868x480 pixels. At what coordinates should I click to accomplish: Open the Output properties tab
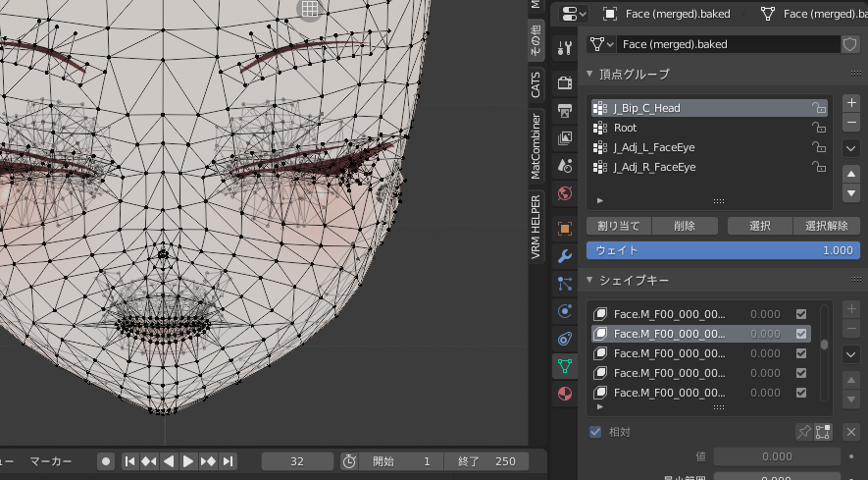pyautogui.click(x=565, y=111)
